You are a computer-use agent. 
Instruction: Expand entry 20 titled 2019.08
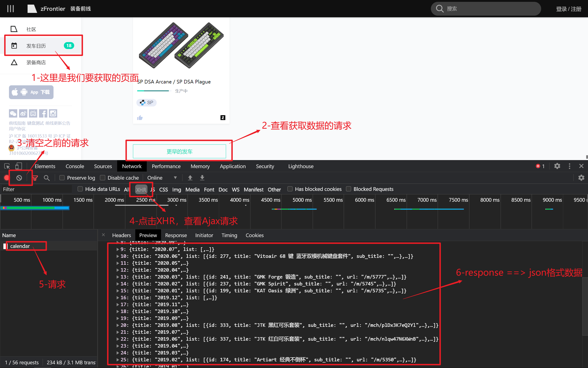pos(118,325)
